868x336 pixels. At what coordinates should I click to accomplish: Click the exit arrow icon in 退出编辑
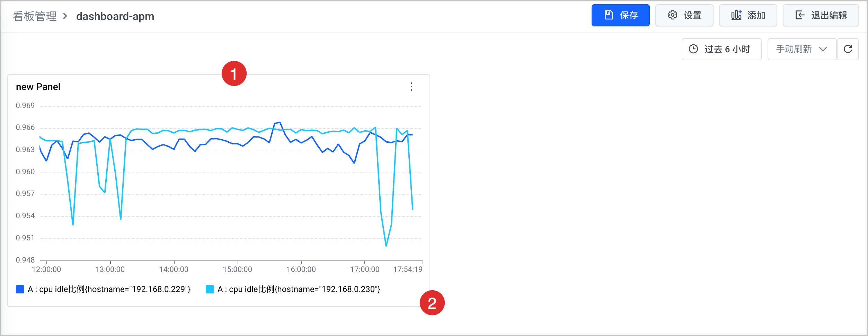click(800, 15)
